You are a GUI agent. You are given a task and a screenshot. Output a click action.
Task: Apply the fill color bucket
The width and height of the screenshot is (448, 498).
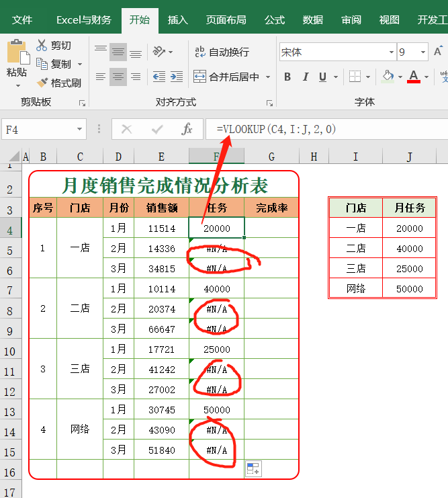point(388,77)
